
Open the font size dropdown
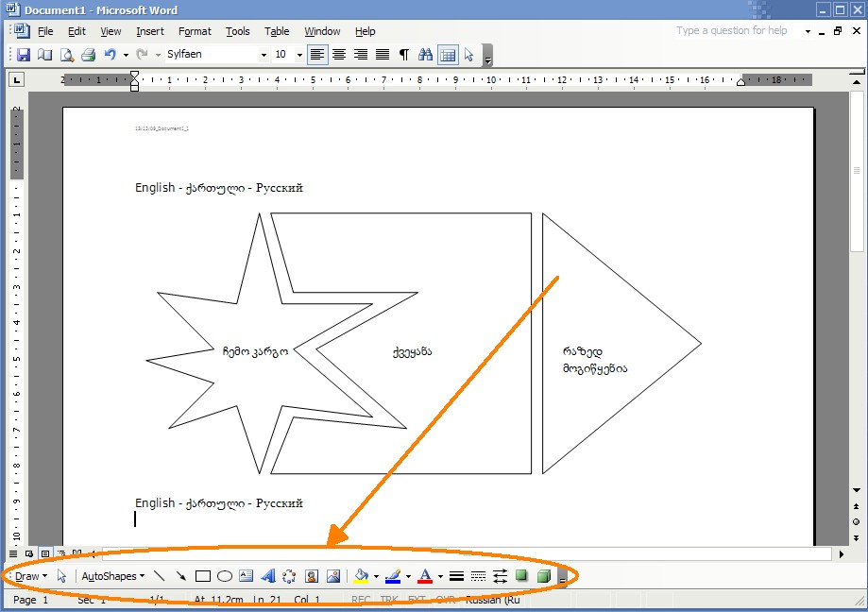299,55
